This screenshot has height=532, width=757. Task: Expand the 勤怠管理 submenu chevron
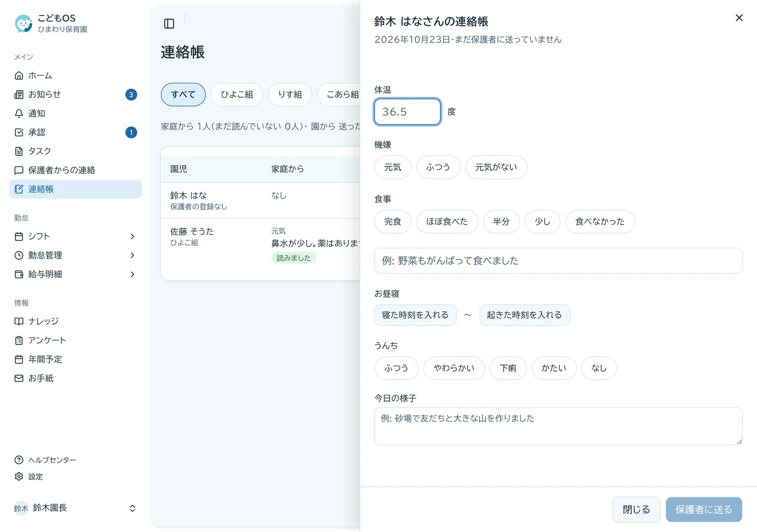point(132,255)
